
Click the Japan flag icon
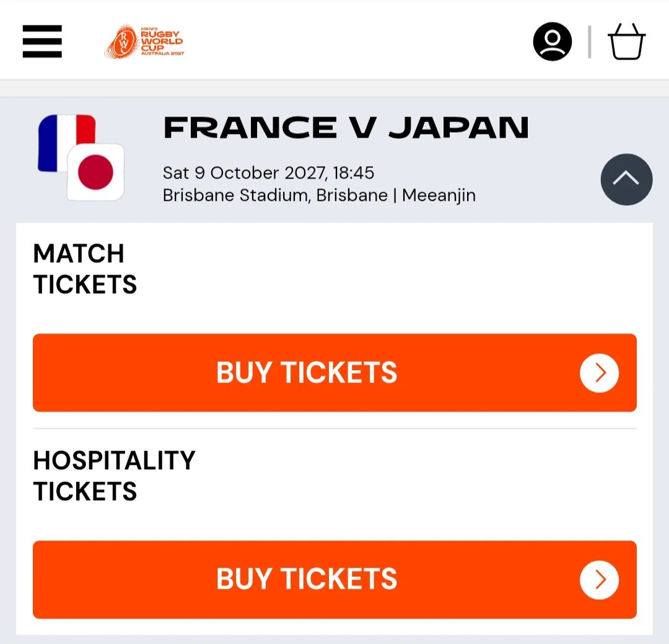pyautogui.click(x=96, y=172)
